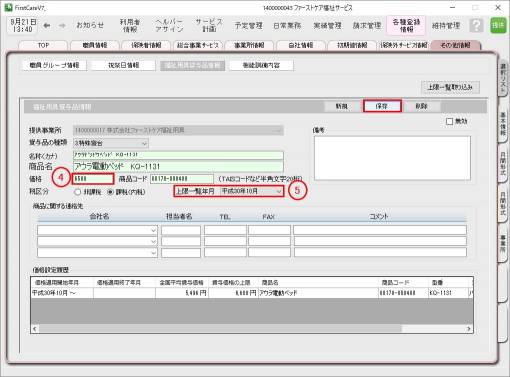510x377 pixels.
Task: Tick the 無効 checkbox
Action: tap(449, 121)
